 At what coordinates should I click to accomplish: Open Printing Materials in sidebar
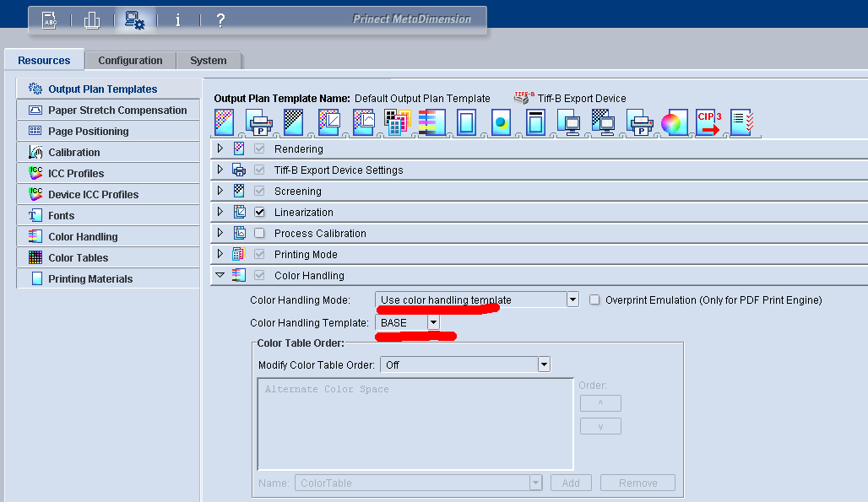click(108, 278)
